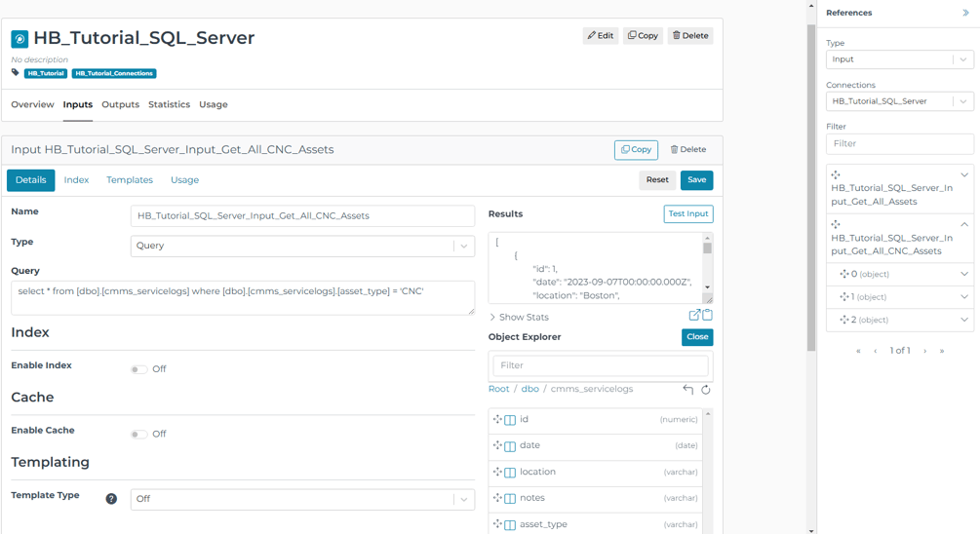Expand Show Stats section
The image size is (980, 534).
pyautogui.click(x=519, y=318)
